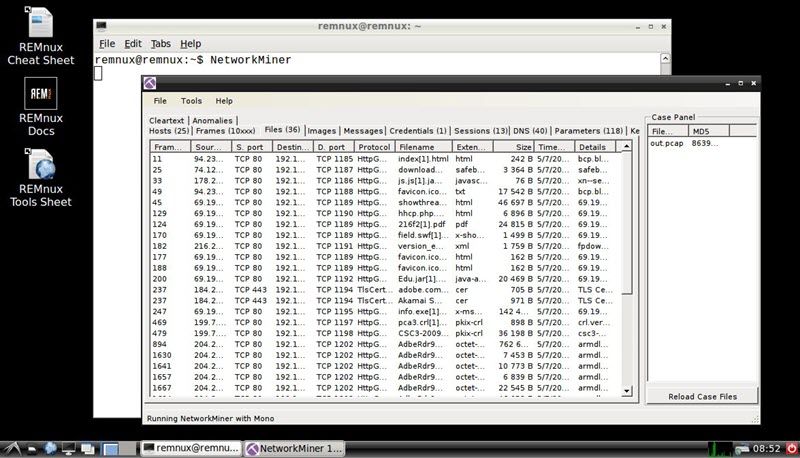
Task: Click the show desktop windows taskbar icon
Action: [x=88, y=449]
